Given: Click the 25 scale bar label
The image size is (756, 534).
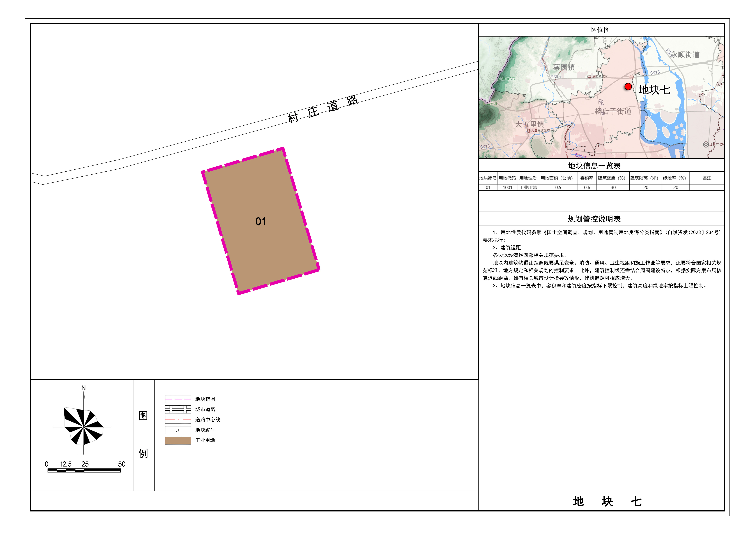Looking at the screenshot, I should [85, 464].
